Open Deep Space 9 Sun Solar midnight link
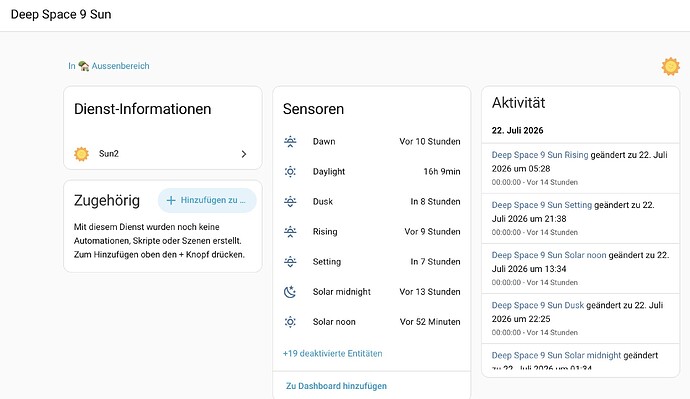This screenshot has width=690, height=399. click(556, 355)
